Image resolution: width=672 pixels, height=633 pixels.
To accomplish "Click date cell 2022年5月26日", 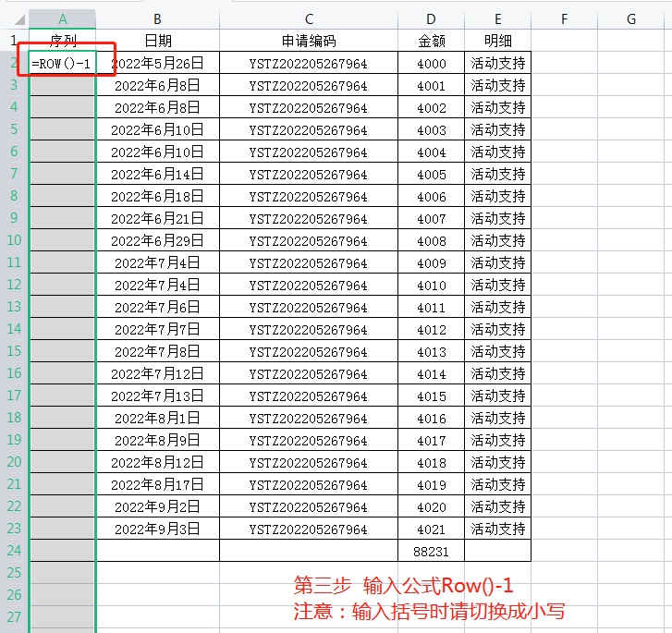I will coord(158,63).
